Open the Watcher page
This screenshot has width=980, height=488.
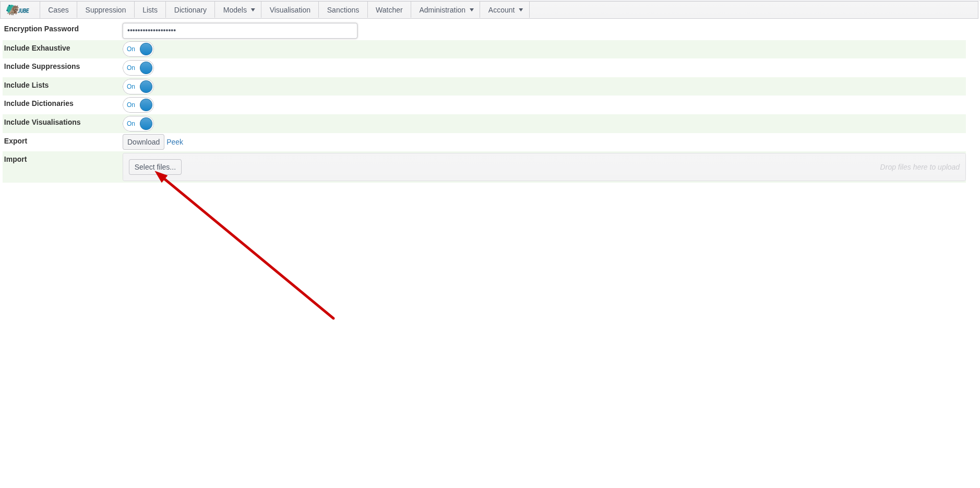[389, 10]
